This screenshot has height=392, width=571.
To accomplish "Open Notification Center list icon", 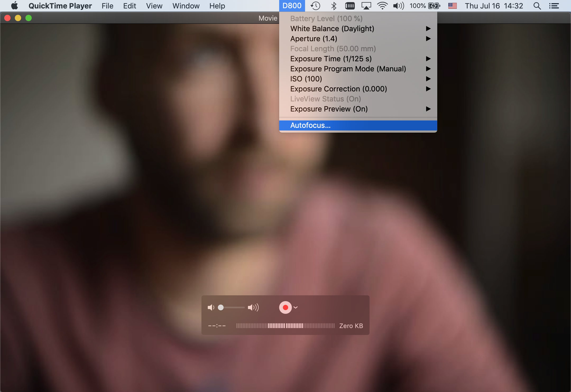I will click(x=554, y=6).
